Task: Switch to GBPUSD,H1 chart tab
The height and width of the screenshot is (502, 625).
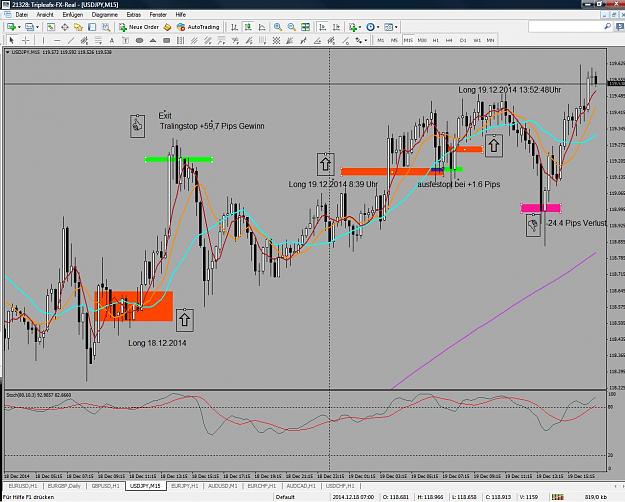Action: [105, 486]
